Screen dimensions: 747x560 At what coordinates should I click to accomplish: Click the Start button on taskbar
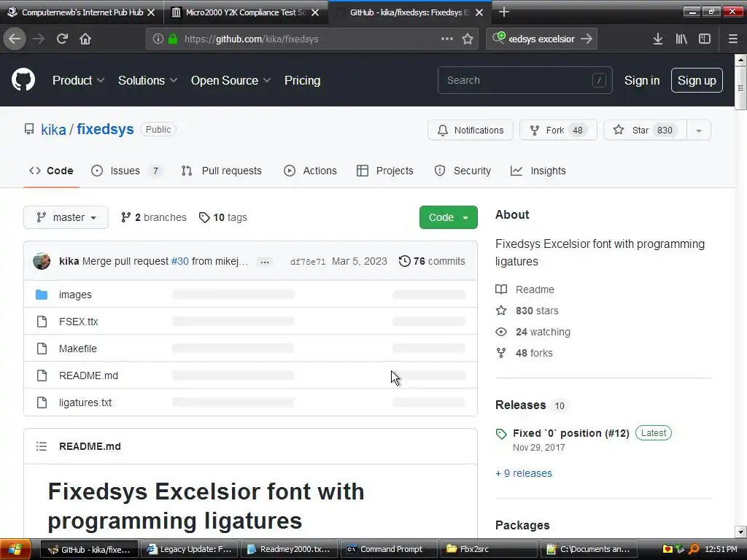(16, 550)
